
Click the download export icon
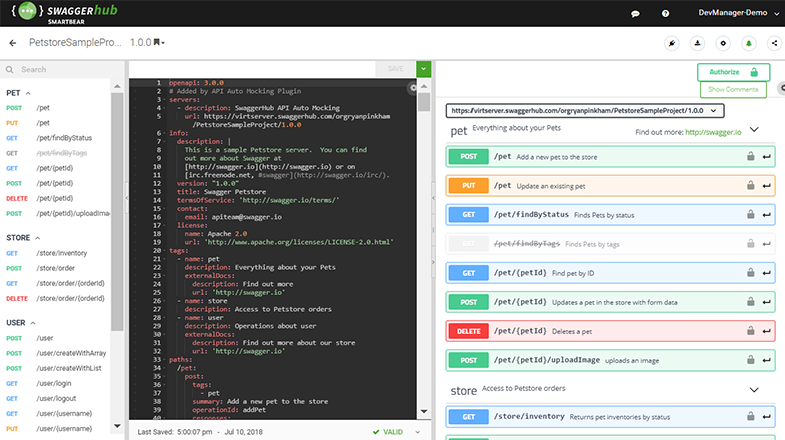click(697, 44)
